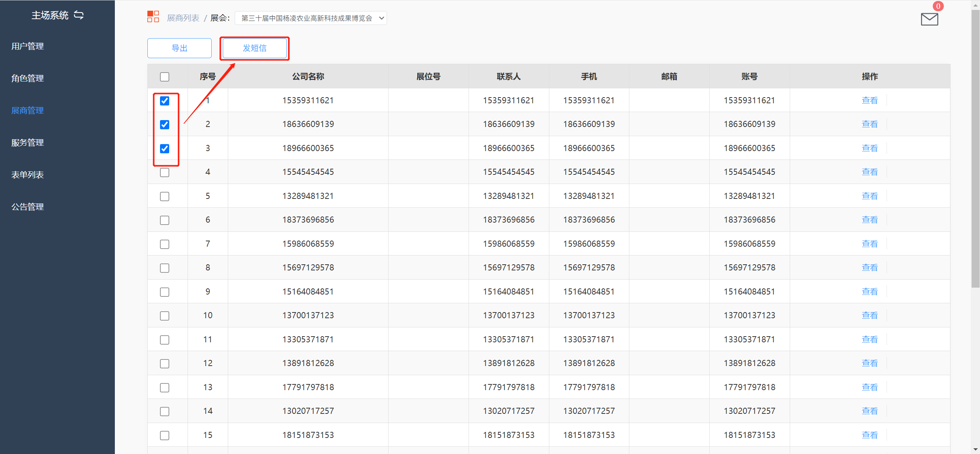Click the mail envelope notification icon
Image resolution: width=980 pixels, height=454 pixels.
929,19
